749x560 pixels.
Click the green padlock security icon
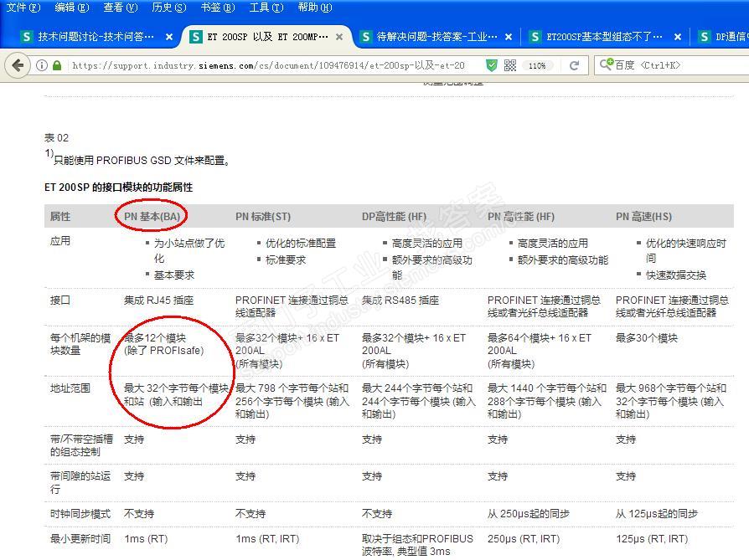tap(57, 65)
